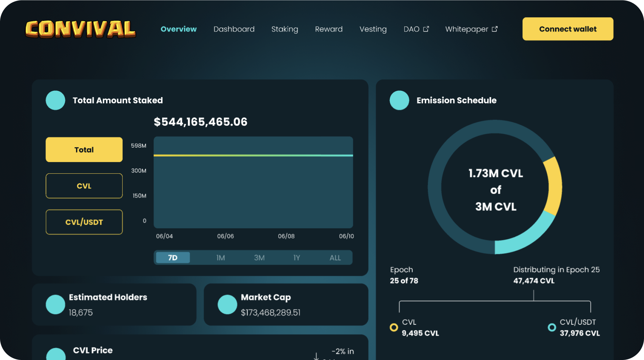Click the Whitepaper external-link icon

[495, 29]
